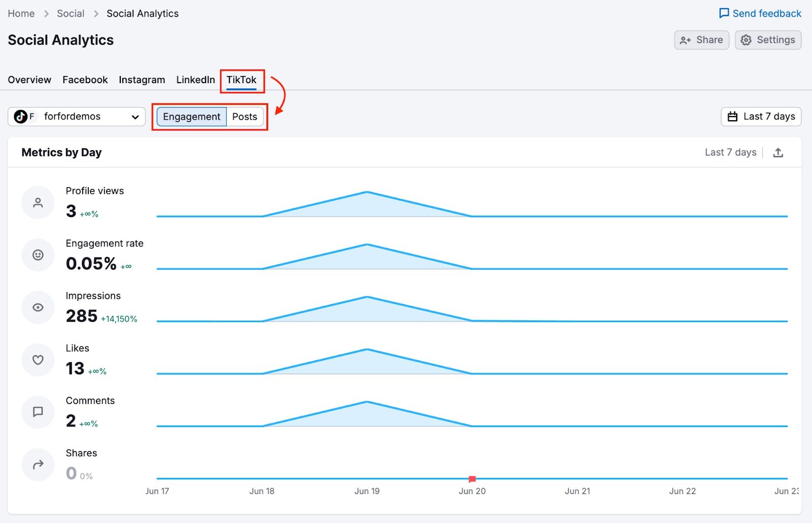
Task: Click the export icon next to Last 7 days
Action: [x=779, y=152]
